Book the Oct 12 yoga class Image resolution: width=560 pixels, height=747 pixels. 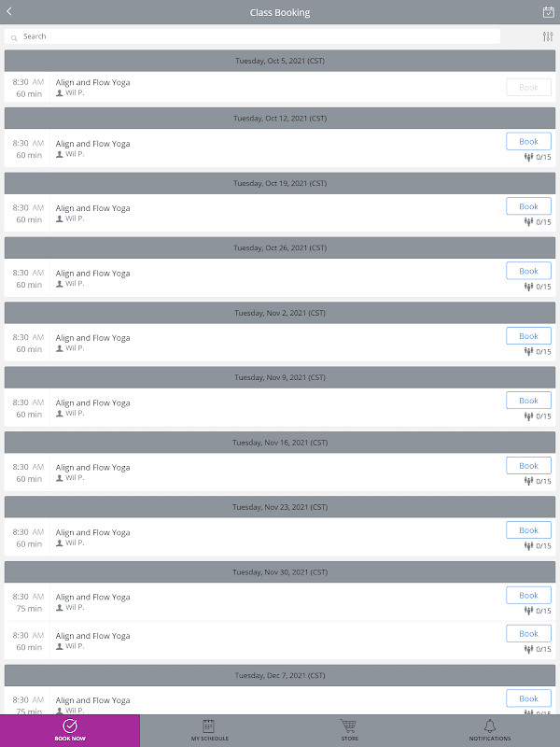(x=528, y=142)
